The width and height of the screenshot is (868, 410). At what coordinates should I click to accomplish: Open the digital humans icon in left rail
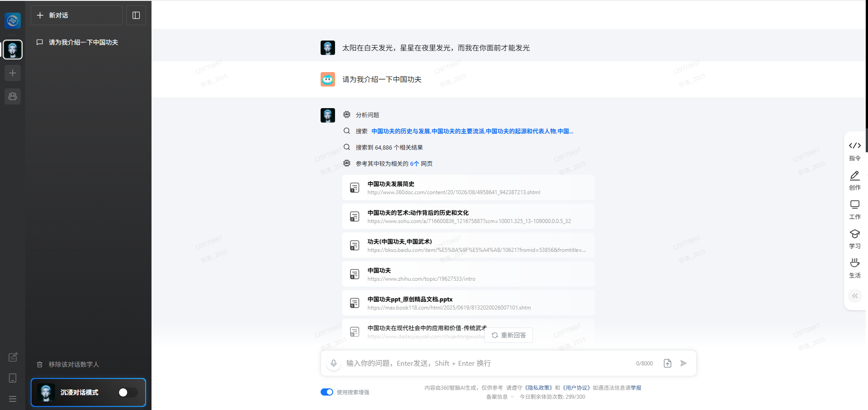13,96
